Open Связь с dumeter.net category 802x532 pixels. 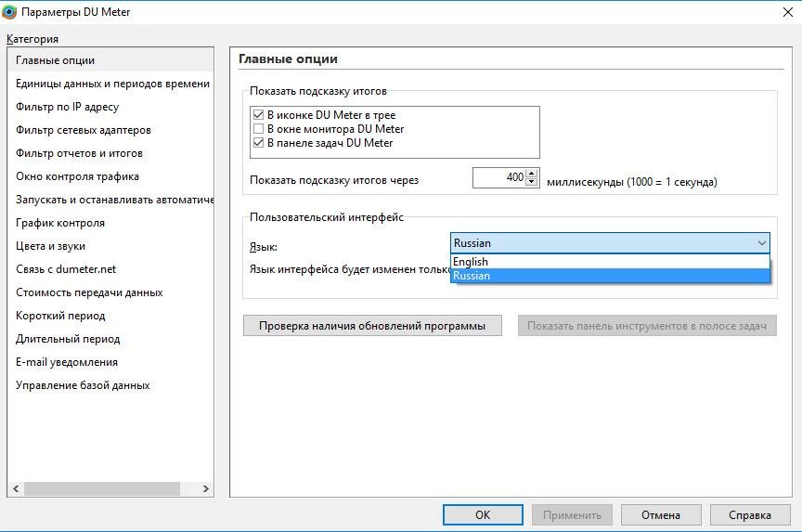pyautogui.click(x=110, y=269)
